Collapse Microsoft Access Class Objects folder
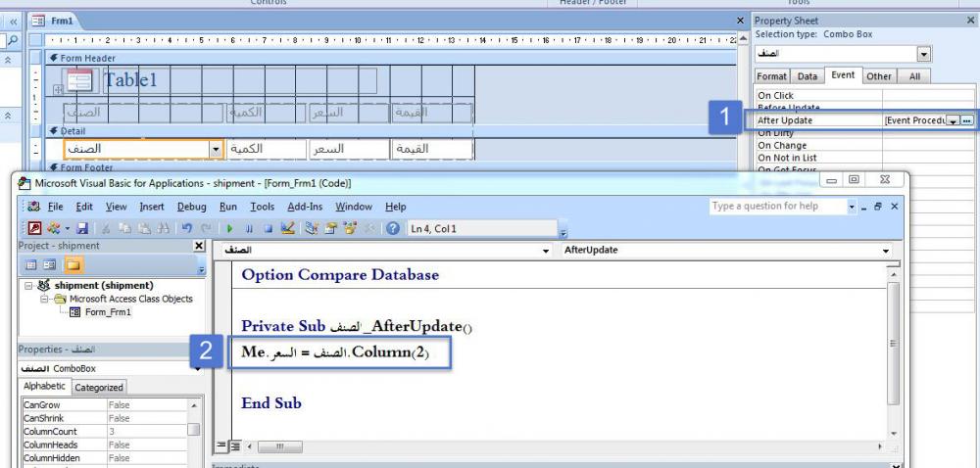 [44, 299]
